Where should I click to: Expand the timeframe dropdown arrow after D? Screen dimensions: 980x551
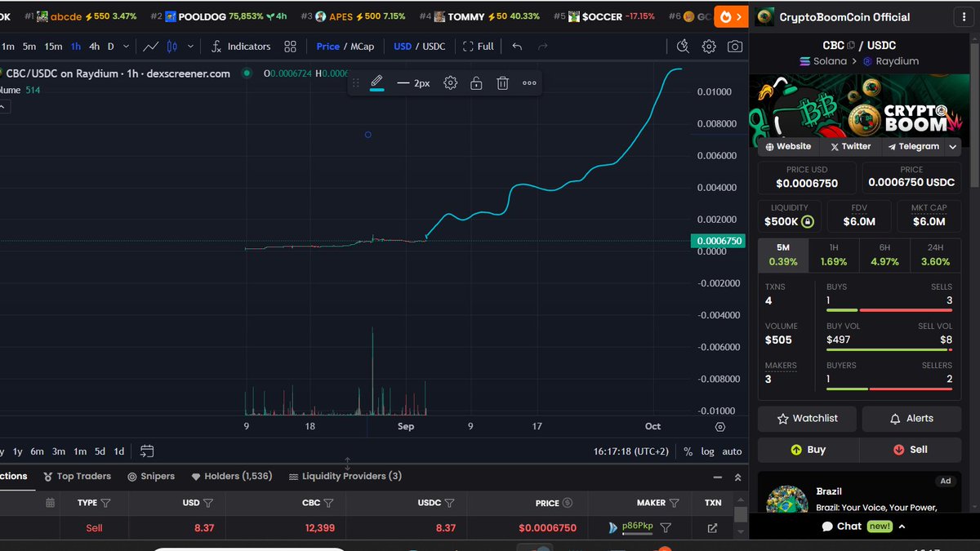pyautogui.click(x=125, y=47)
